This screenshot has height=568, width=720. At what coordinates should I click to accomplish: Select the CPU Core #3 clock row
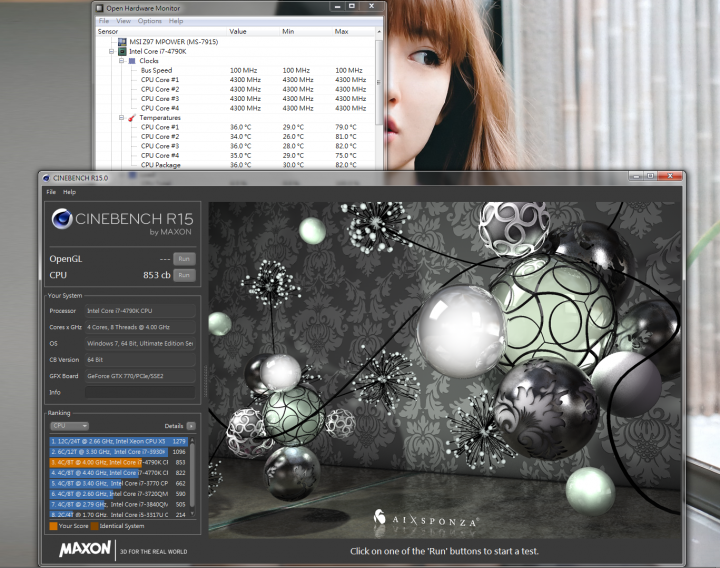pyautogui.click(x=235, y=99)
